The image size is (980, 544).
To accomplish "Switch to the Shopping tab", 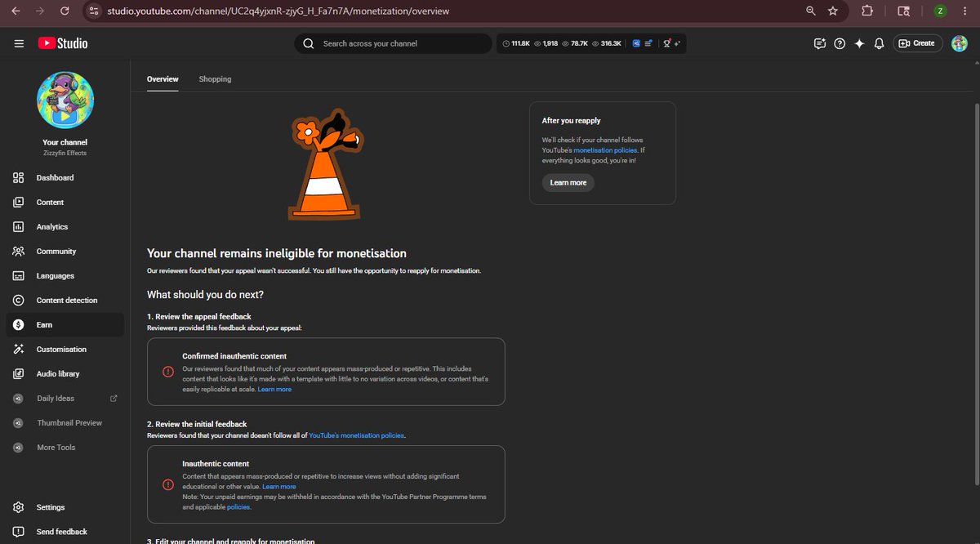I will [x=215, y=79].
